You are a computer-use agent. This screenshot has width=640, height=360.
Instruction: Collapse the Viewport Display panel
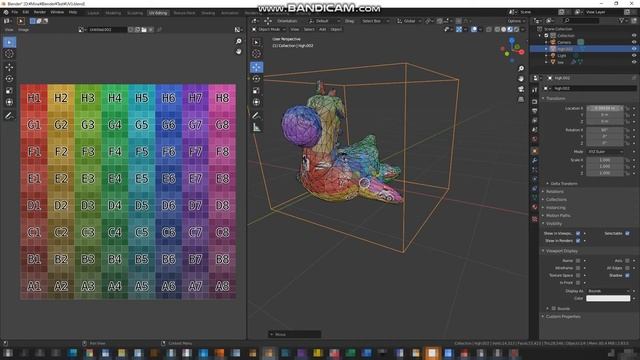tap(561, 251)
